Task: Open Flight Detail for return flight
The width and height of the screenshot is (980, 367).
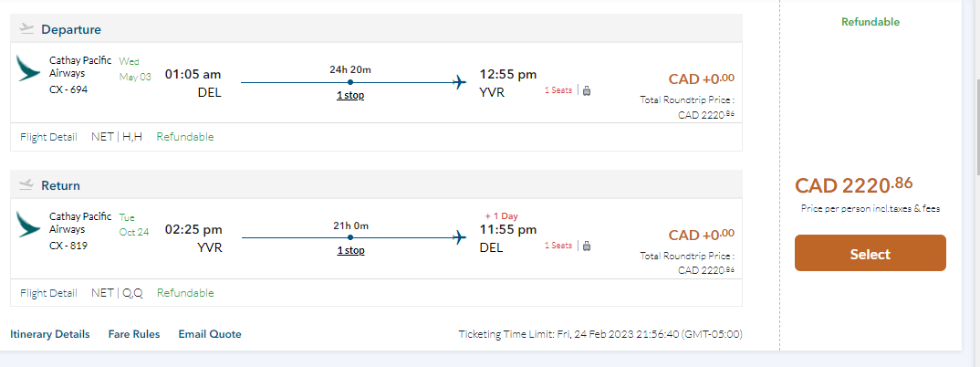Action: 48,293
